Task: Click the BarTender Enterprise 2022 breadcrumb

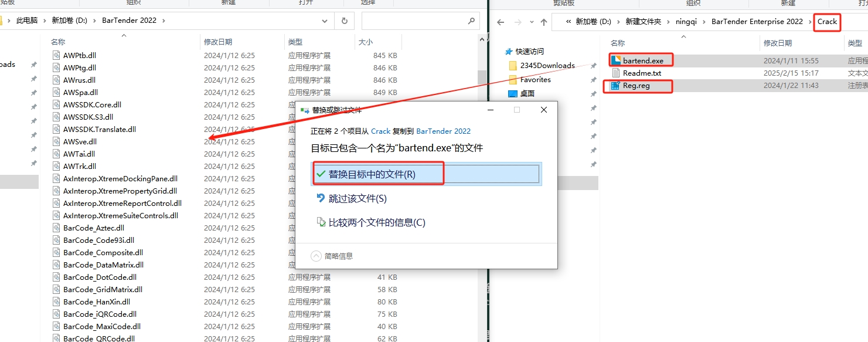Action: pyautogui.click(x=757, y=22)
